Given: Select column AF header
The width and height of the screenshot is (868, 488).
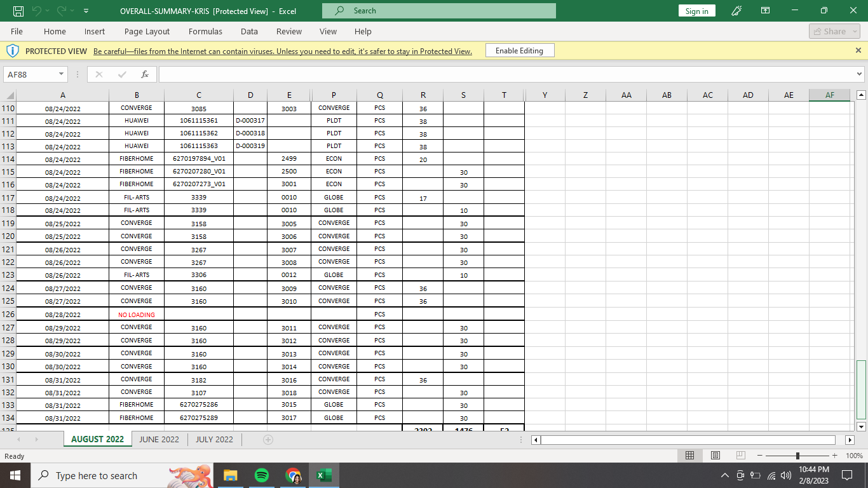Looking at the screenshot, I should pyautogui.click(x=829, y=95).
